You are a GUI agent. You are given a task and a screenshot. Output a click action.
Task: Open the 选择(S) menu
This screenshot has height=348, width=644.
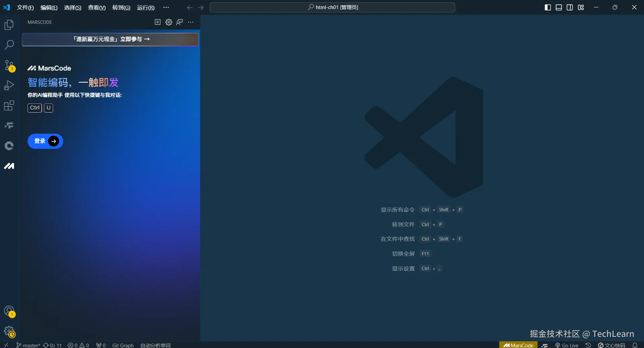[73, 7]
